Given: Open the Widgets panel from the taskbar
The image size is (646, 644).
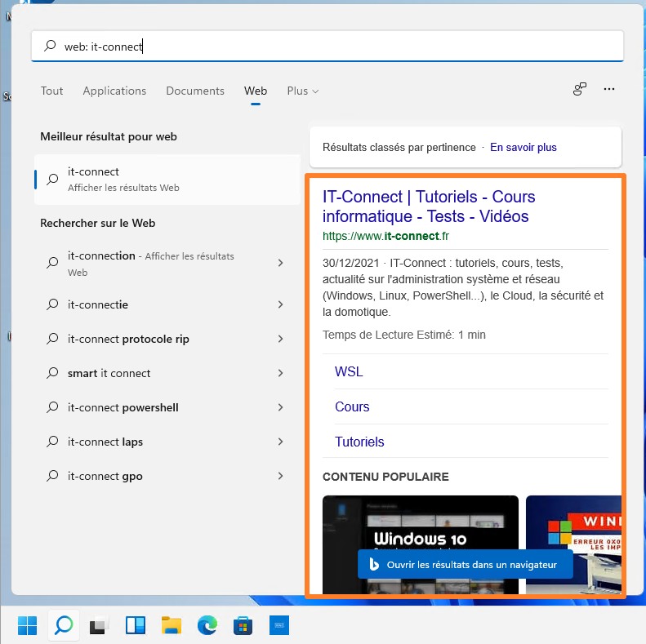Looking at the screenshot, I should [135, 625].
